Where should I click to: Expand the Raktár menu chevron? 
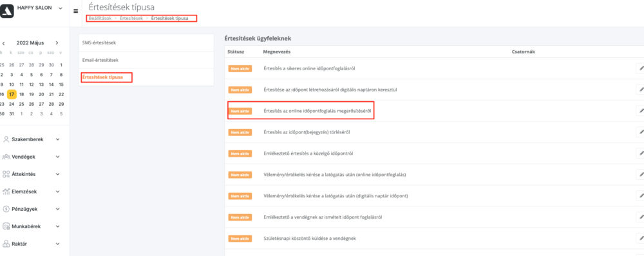click(x=57, y=244)
